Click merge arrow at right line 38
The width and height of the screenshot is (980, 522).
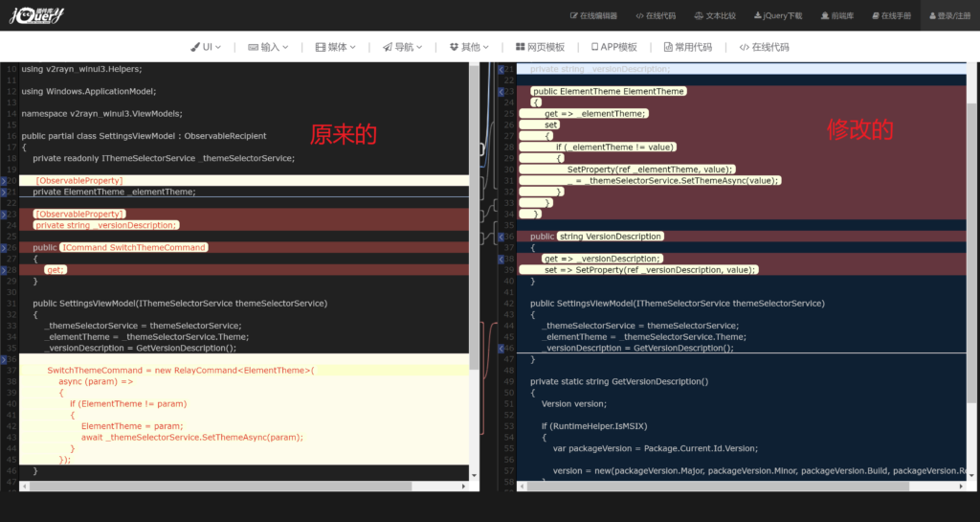click(501, 259)
